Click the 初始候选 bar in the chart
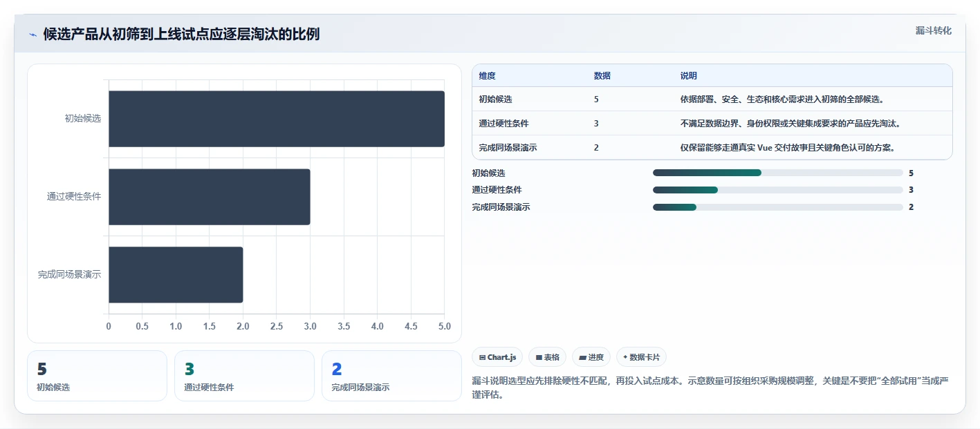 tap(277, 119)
